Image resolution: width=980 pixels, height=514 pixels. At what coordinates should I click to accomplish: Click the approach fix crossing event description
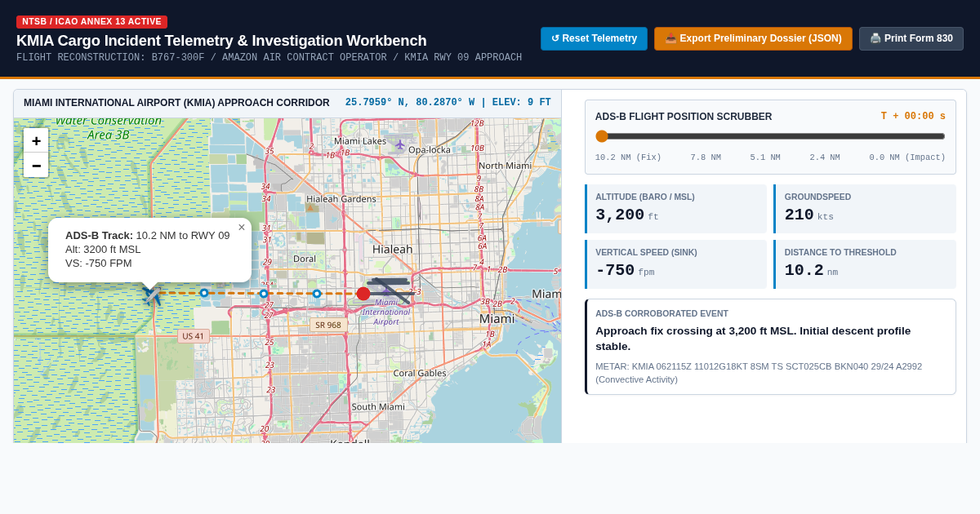point(753,339)
